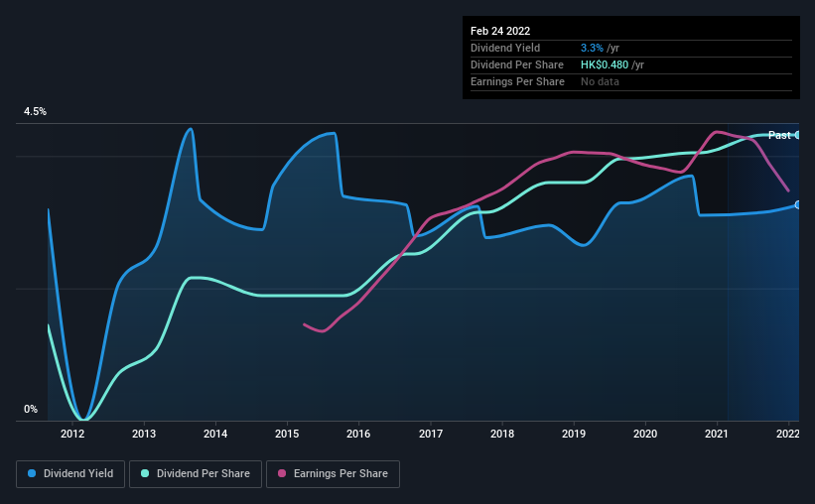The width and height of the screenshot is (815, 504).
Task: Click the 2021 x-axis label
Action: [x=717, y=434]
